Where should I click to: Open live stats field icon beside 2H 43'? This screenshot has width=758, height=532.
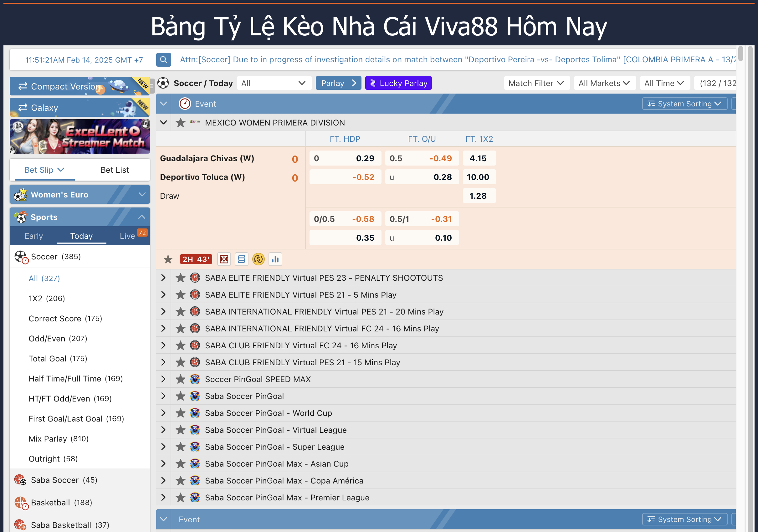click(x=224, y=259)
